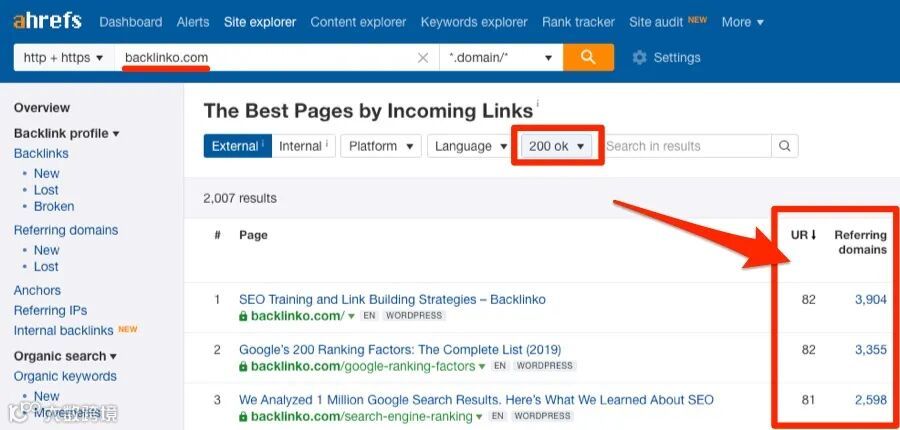Open 'Google's 200 Ranking Factors' page link
This screenshot has width=900, height=430.
(400, 350)
